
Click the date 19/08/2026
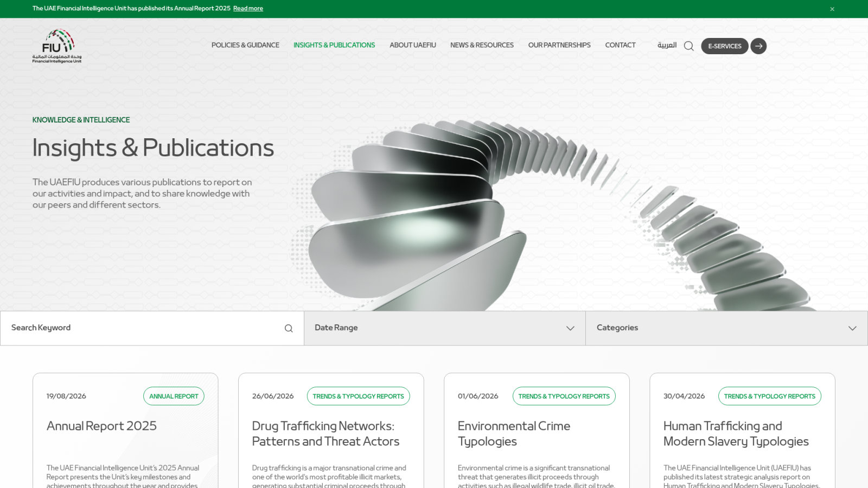(x=66, y=396)
